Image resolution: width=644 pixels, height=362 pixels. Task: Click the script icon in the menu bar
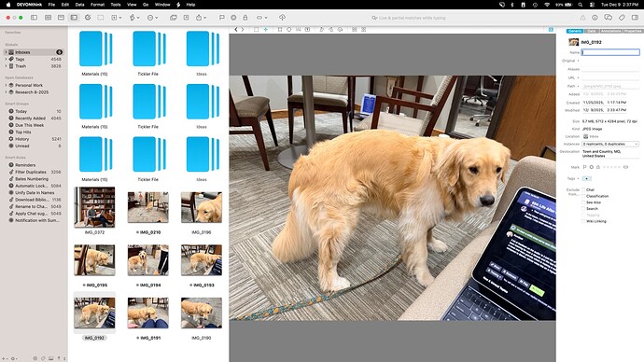(x=178, y=5)
